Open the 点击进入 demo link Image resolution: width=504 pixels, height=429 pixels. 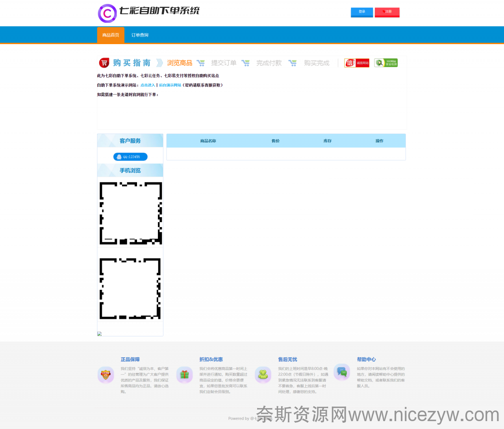point(148,85)
